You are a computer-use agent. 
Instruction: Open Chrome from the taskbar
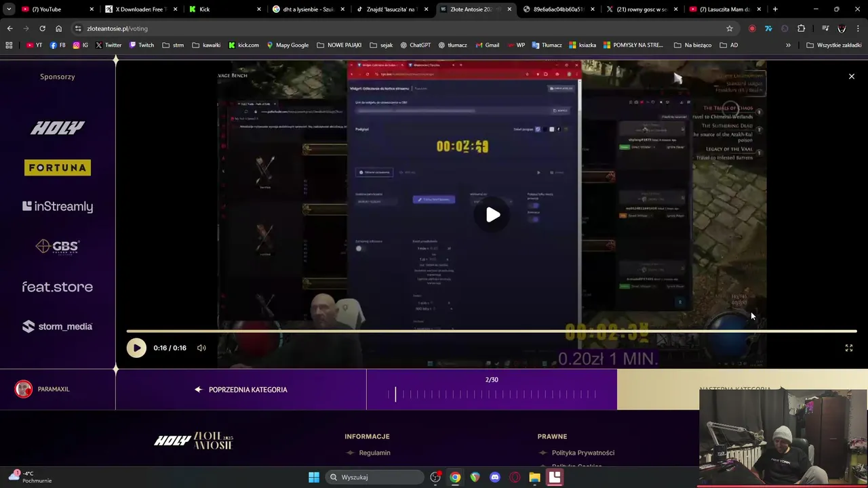click(x=455, y=477)
